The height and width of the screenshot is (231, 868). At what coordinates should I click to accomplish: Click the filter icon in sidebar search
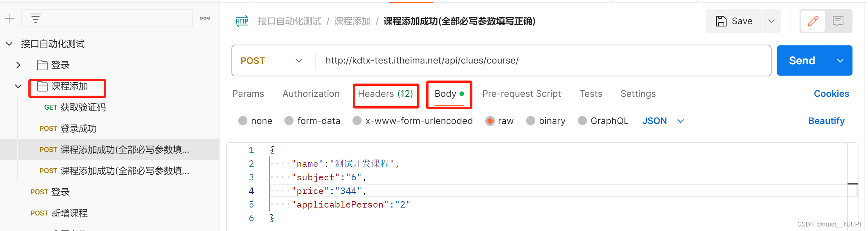pyautogui.click(x=36, y=18)
